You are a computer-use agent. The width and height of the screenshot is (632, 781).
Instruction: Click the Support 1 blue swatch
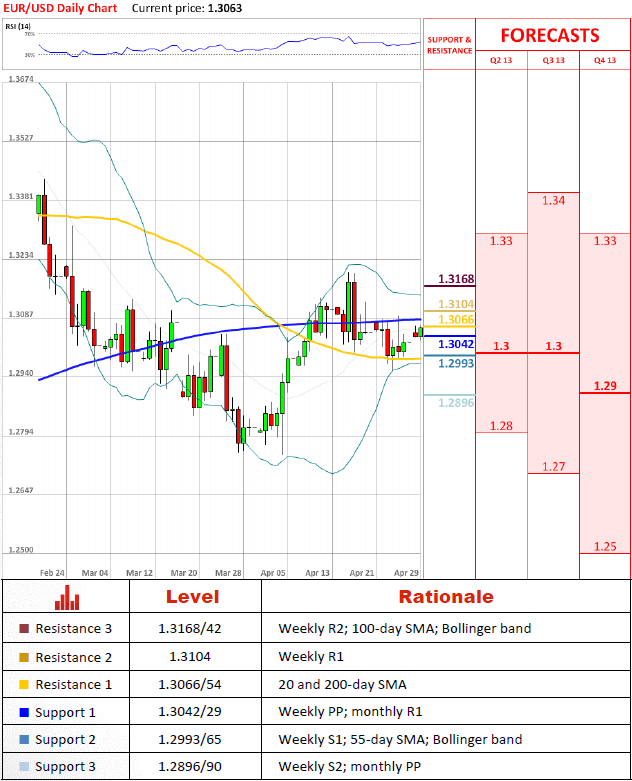[24, 712]
